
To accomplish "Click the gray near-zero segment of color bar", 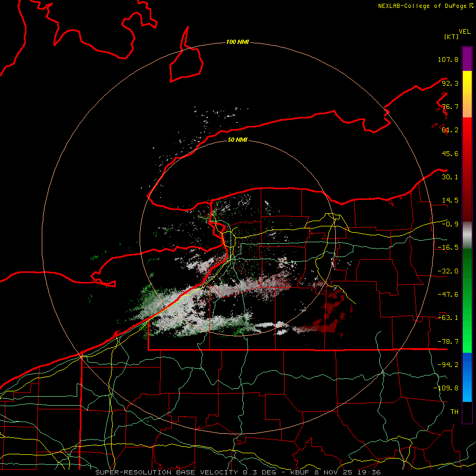I will coord(467,235).
